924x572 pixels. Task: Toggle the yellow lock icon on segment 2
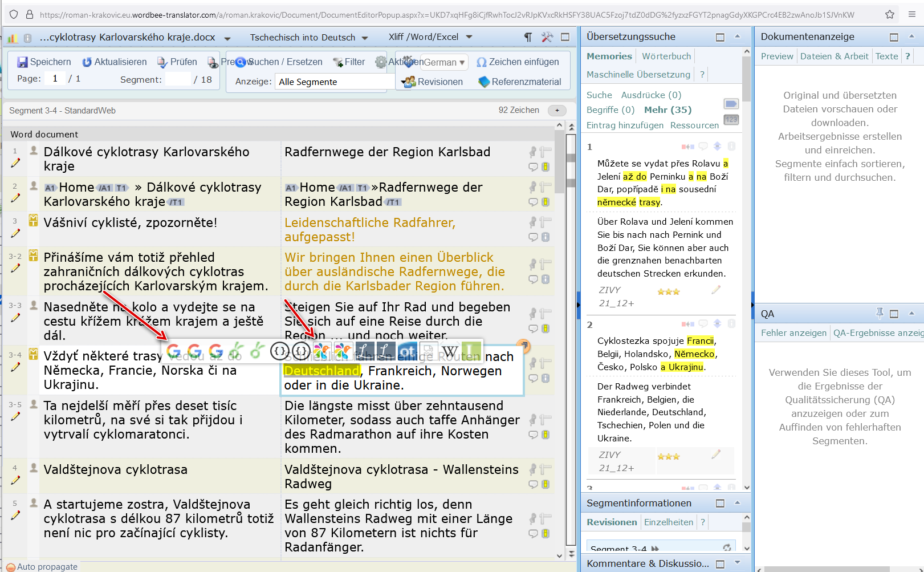[546, 202]
